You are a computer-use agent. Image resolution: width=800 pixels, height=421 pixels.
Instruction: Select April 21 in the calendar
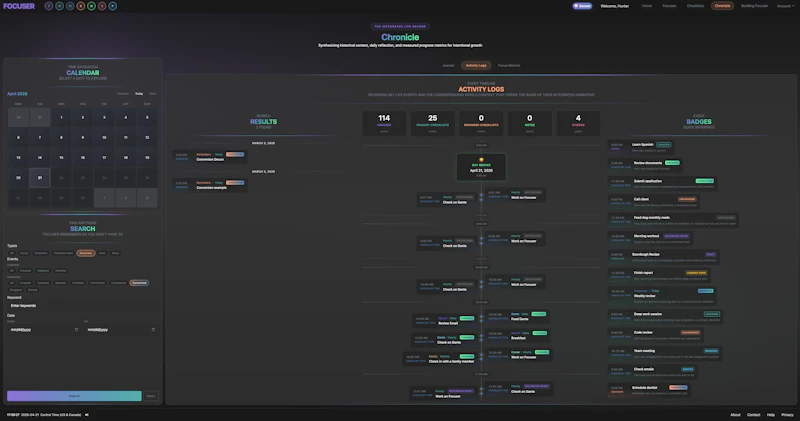click(40, 178)
